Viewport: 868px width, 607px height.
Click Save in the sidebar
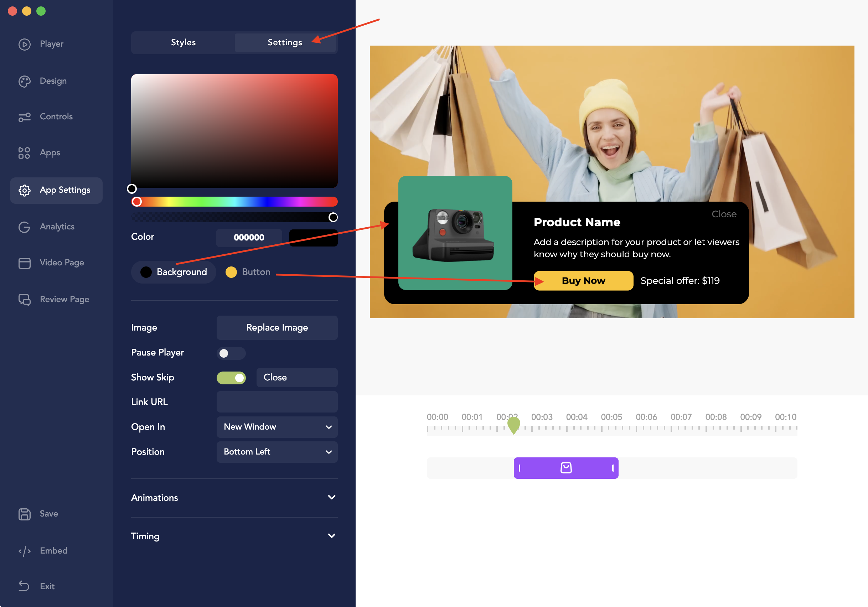tap(49, 514)
